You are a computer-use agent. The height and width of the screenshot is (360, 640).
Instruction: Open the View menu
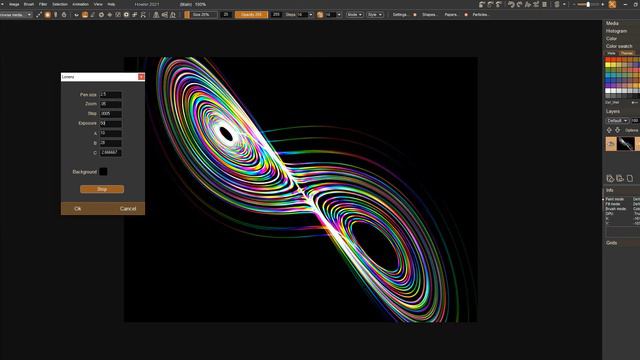(98, 4)
